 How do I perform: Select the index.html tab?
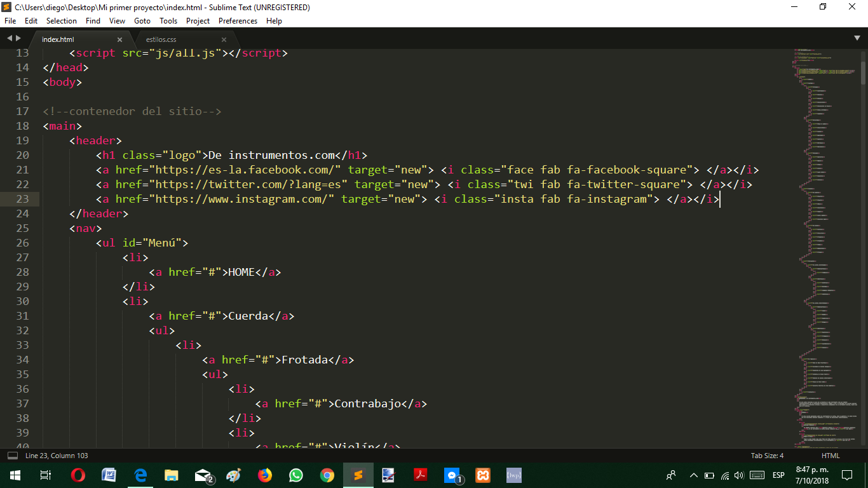click(58, 39)
